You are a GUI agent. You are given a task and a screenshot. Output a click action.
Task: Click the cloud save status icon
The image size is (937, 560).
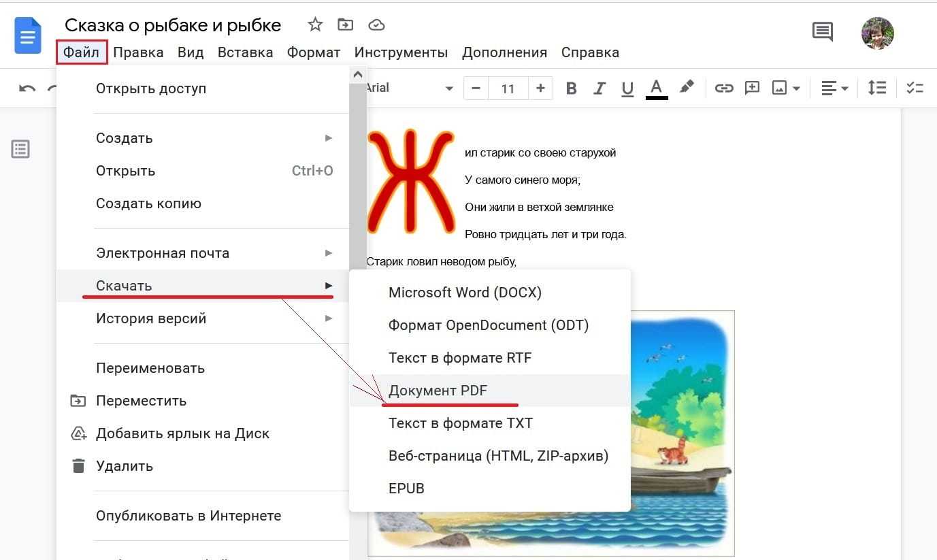(376, 25)
